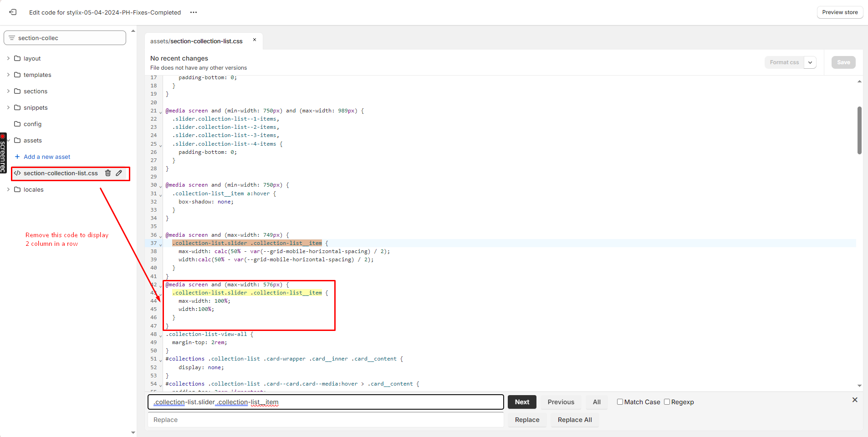This screenshot has width=868, height=437.
Task: Close the section-collection-list.css tab
Action: point(255,40)
